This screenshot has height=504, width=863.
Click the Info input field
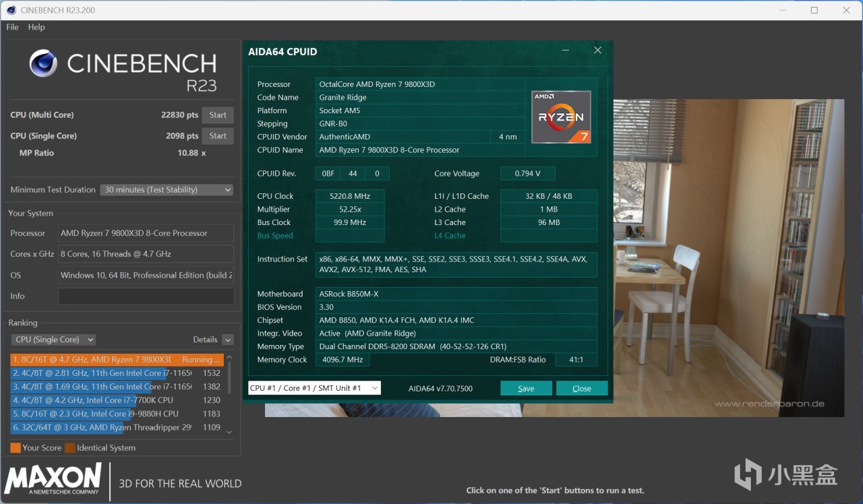click(146, 296)
